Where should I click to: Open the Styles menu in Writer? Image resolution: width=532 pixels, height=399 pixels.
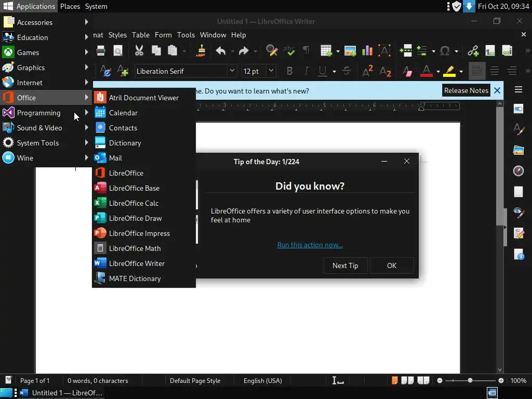coord(117,35)
